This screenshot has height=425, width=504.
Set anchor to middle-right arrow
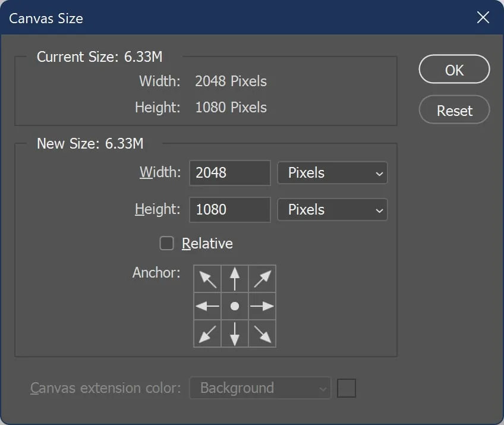pyautogui.click(x=262, y=306)
